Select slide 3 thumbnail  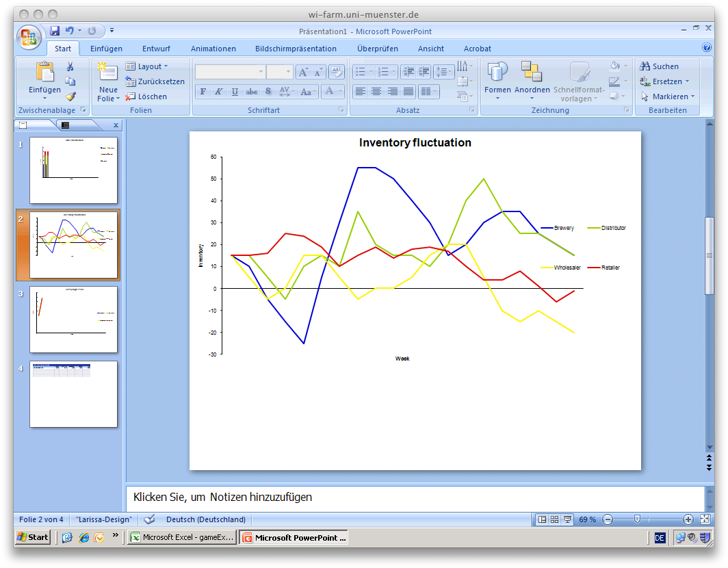point(73,320)
